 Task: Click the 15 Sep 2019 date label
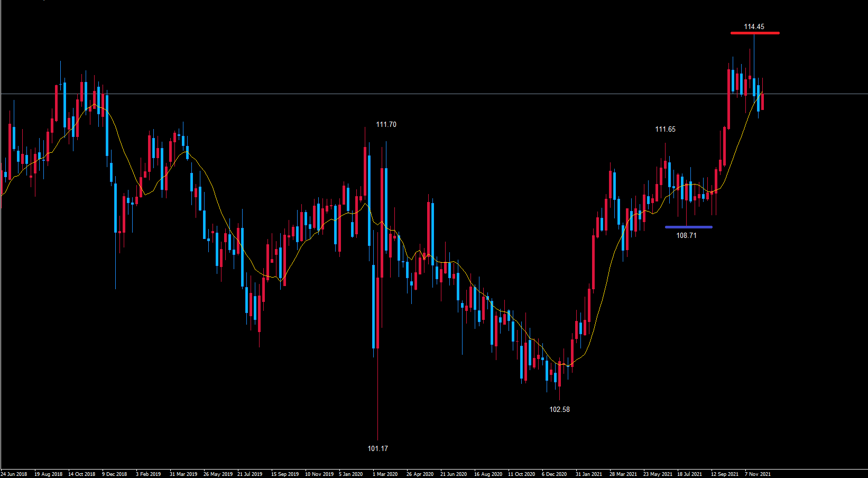coord(285,474)
